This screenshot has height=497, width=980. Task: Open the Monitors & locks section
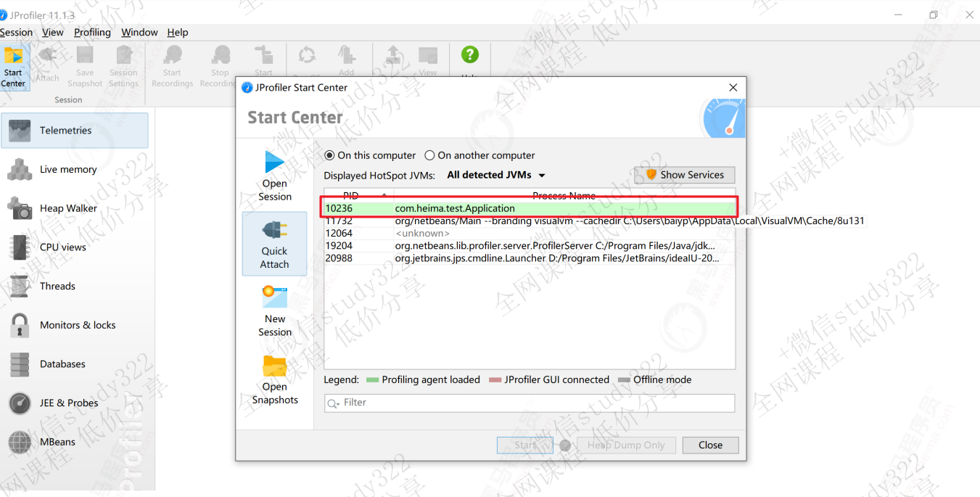click(75, 325)
